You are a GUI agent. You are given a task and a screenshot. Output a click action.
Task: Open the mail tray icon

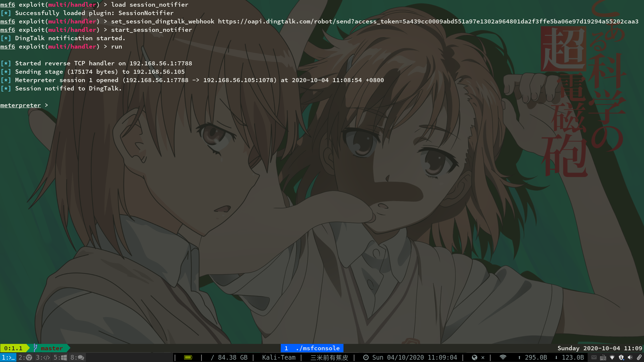(594, 358)
